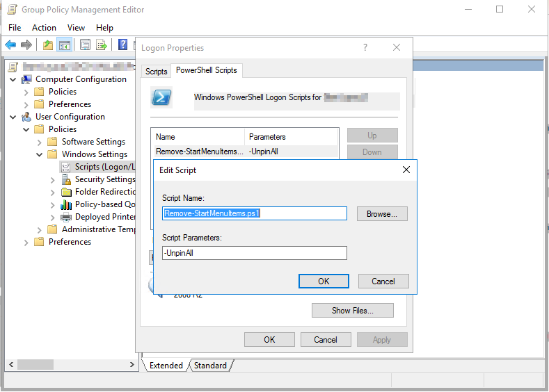Expand the Software Settings node
549x392 pixels.
click(40, 142)
